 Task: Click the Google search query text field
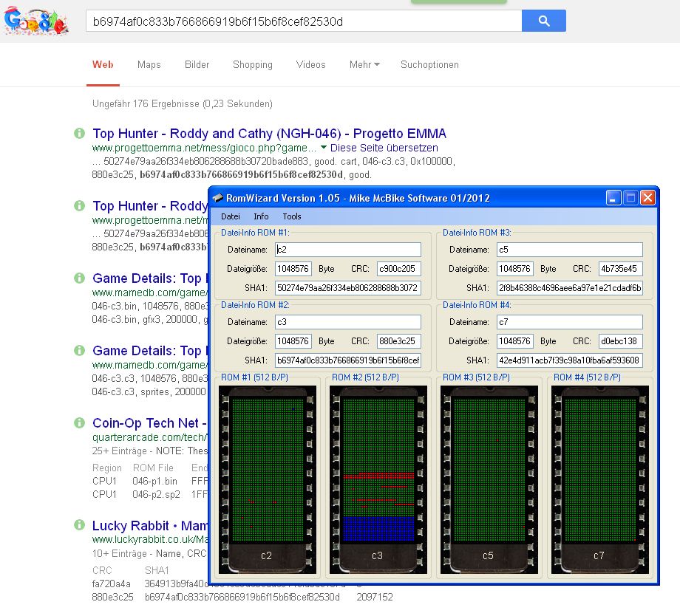click(303, 21)
